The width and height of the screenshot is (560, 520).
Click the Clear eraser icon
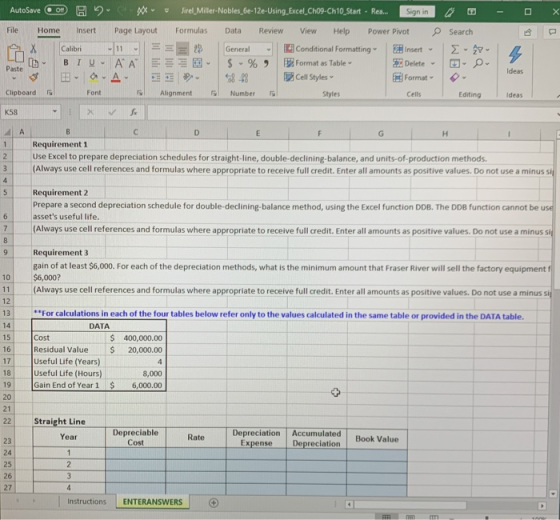click(x=454, y=78)
